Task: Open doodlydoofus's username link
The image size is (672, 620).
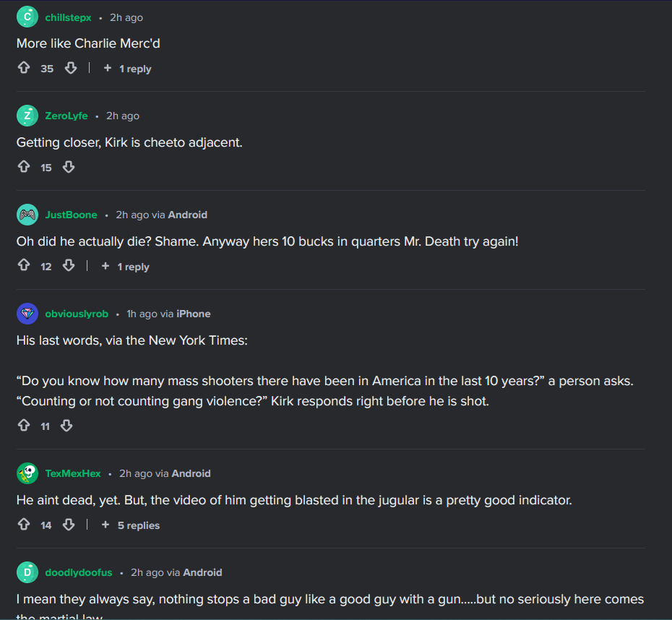Action: [x=78, y=572]
